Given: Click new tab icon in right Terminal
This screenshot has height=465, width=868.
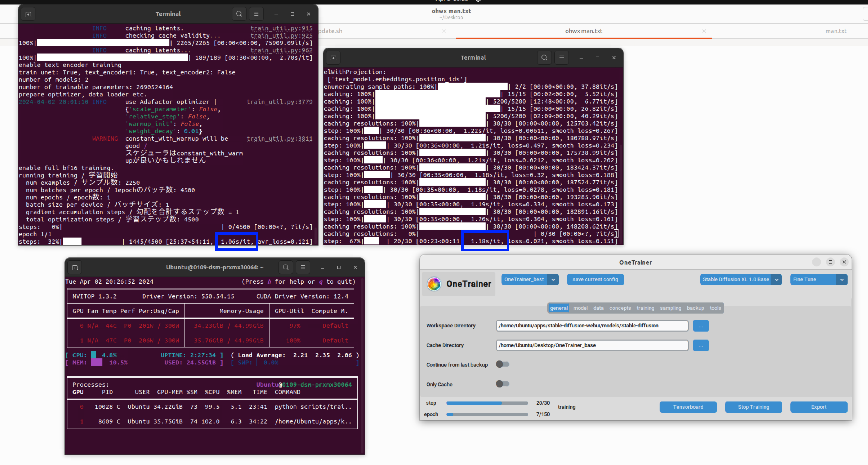Looking at the screenshot, I should [333, 58].
